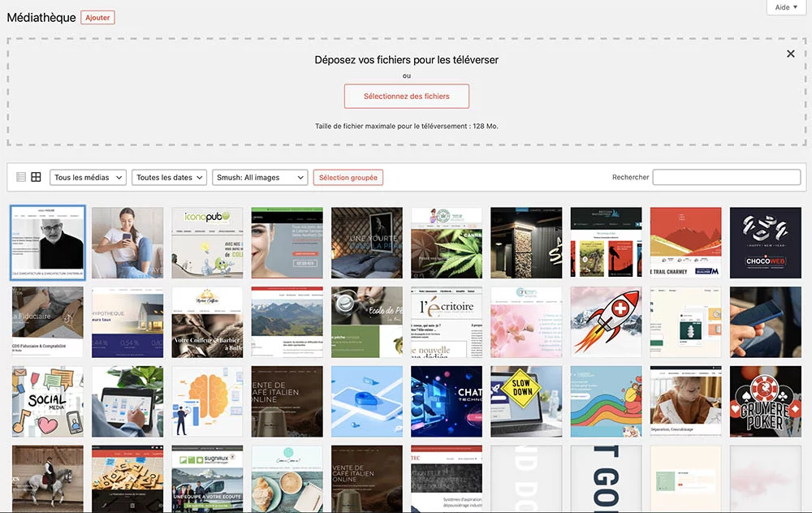This screenshot has height=513, width=812.
Task: Select the Slow Down sign thumbnail
Action: click(526, 401)
